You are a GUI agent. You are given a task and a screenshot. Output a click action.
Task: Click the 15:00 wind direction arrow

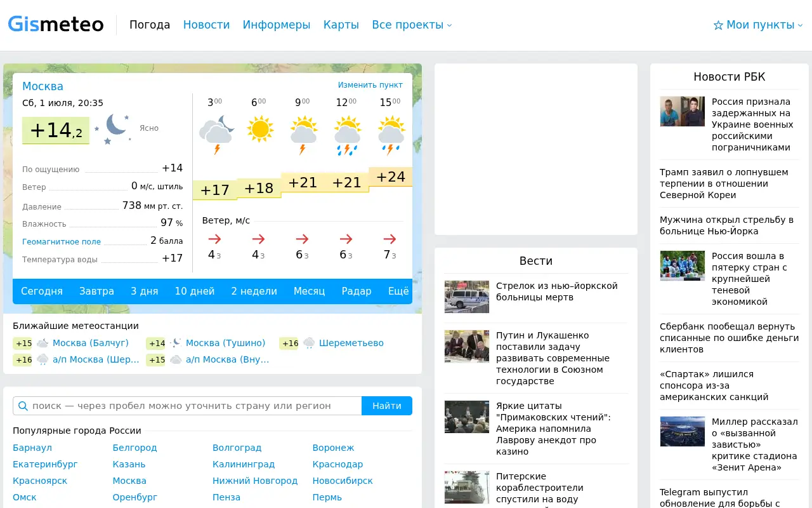coord(390,239)
